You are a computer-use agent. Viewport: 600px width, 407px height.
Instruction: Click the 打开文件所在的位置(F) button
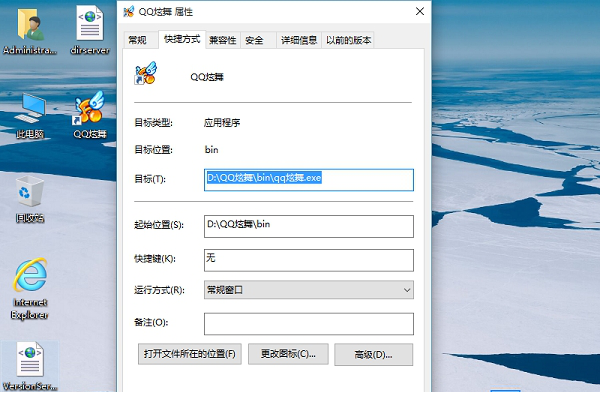(x=190, y=354)
